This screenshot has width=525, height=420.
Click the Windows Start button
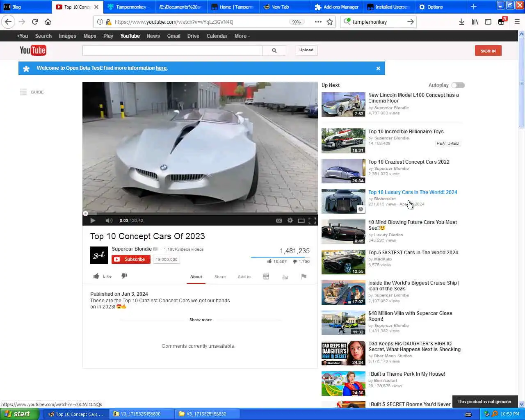pos(20,414)
